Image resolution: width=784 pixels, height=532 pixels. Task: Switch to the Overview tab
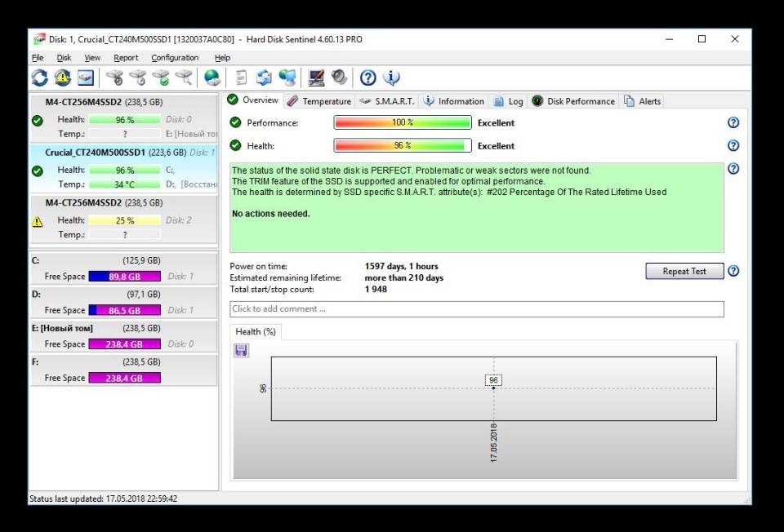(253, 100)
